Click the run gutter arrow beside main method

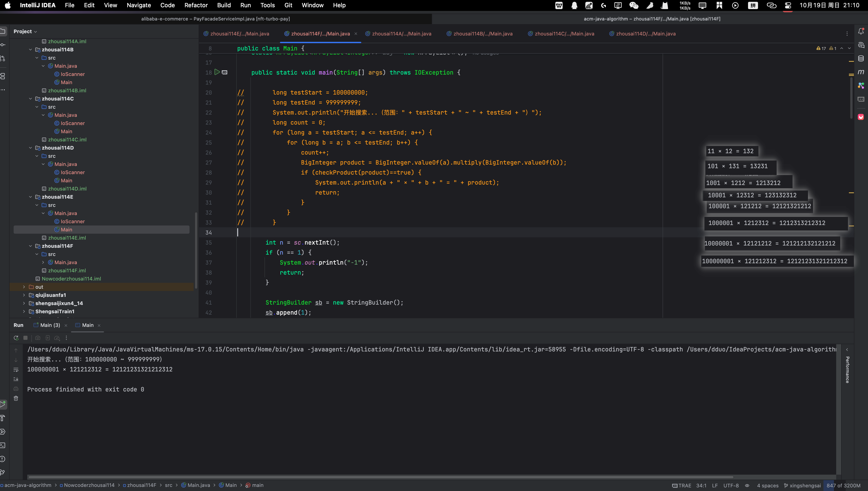pyautogui.click(x=217, y=72)
